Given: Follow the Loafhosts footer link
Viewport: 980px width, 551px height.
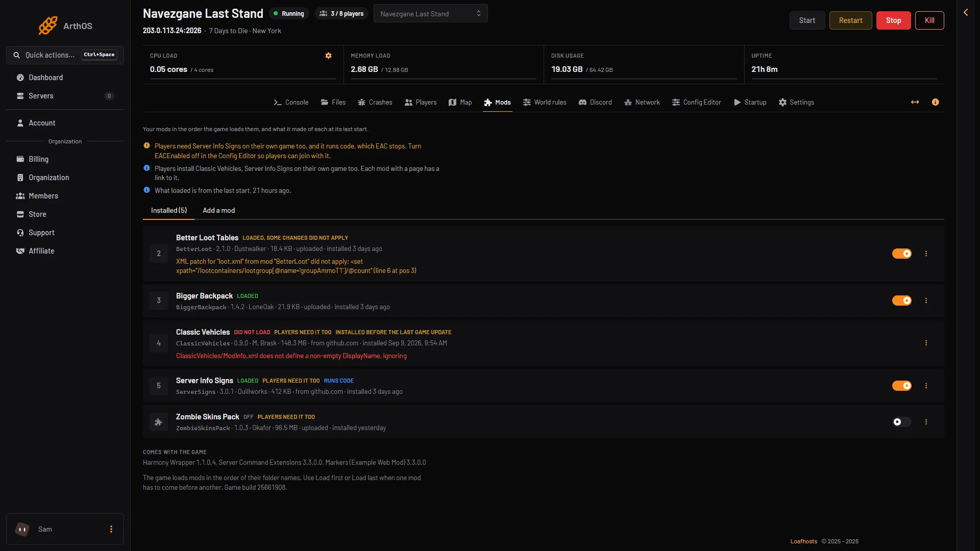Looking at the screenshot, I should 803,542.
